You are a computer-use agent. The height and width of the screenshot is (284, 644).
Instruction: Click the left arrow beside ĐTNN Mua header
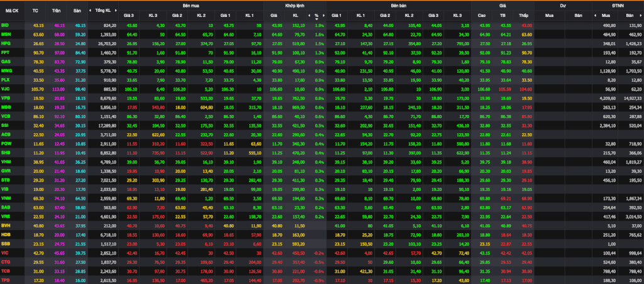pyautogui.click(x=595, y=16)
